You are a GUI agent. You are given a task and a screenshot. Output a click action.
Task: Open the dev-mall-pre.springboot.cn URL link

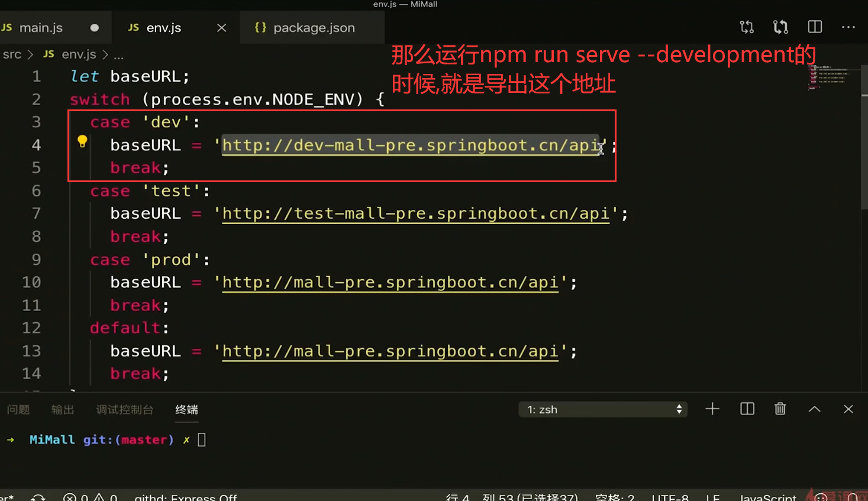pos(411,146)
